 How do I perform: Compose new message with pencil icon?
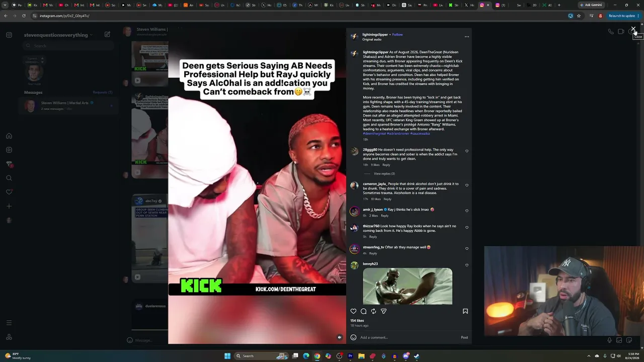pyautogui.click(x=107, y=35)
